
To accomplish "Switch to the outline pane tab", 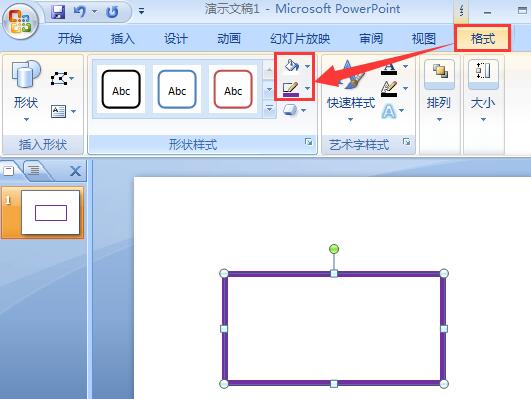I will tap(34, 170).
